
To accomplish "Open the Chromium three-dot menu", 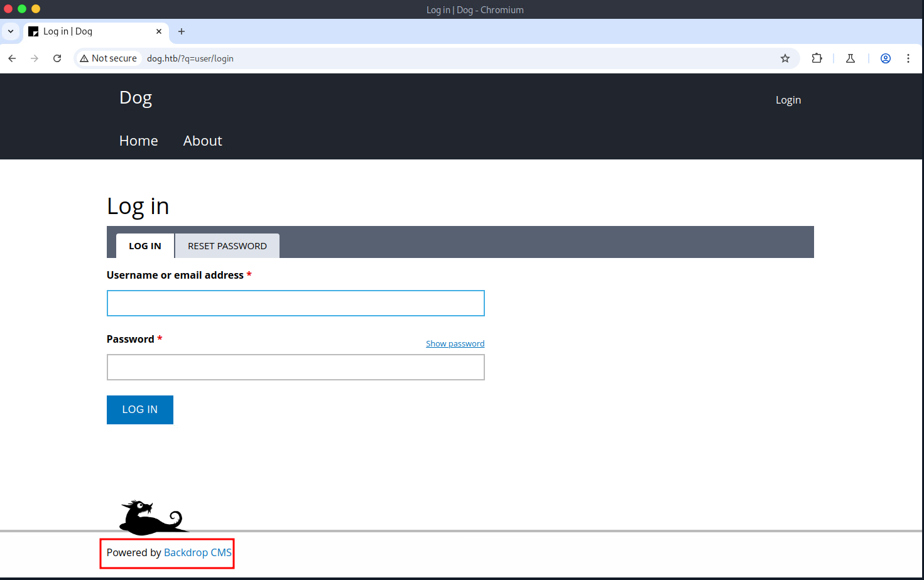I will [908, 58].
